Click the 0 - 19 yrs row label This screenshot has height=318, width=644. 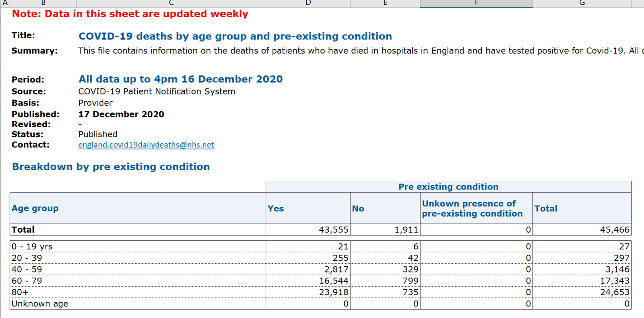tap(32, 247)
